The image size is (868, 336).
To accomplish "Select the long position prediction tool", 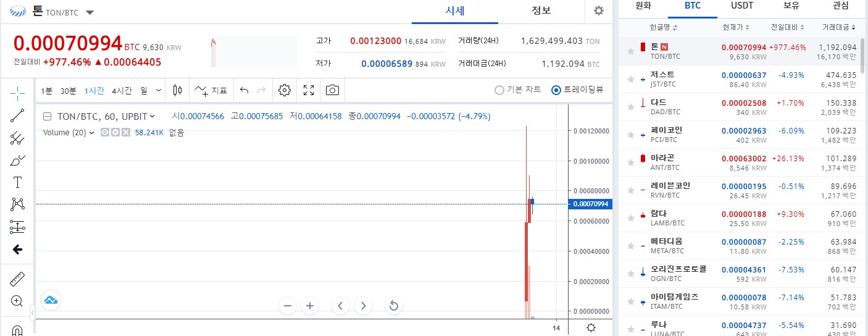I will [x=17, y=227].
